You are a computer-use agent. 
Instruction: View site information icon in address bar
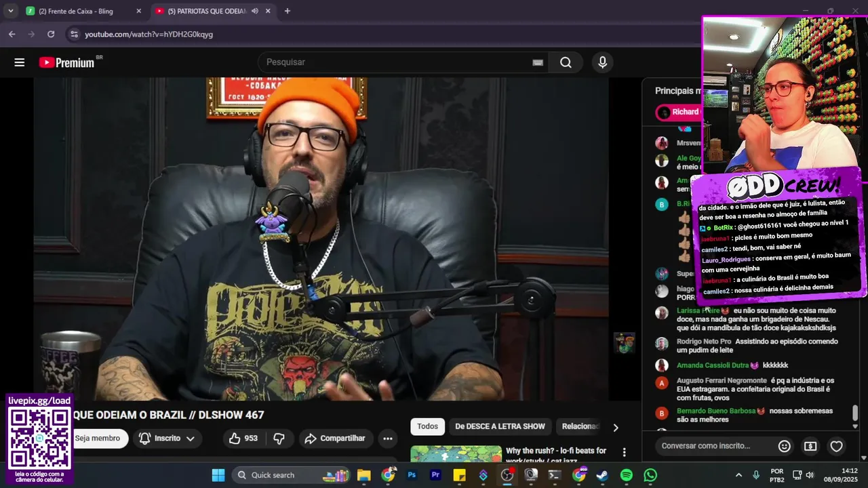point(73,34)
